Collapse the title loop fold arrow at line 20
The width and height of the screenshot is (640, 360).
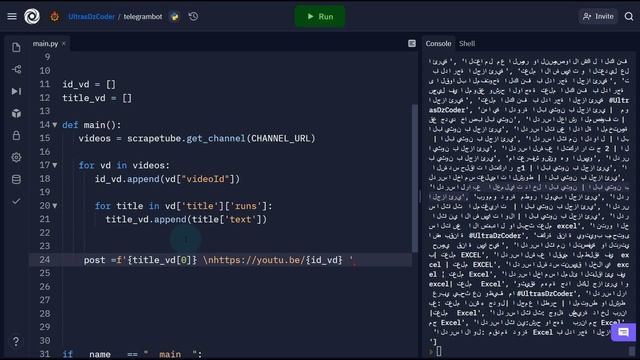click(55, 206)
